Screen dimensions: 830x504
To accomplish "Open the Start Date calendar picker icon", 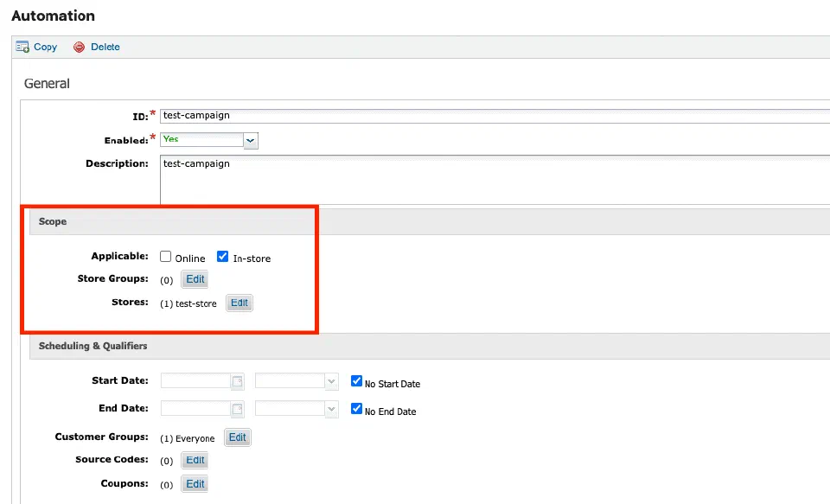I will point(237,381).
